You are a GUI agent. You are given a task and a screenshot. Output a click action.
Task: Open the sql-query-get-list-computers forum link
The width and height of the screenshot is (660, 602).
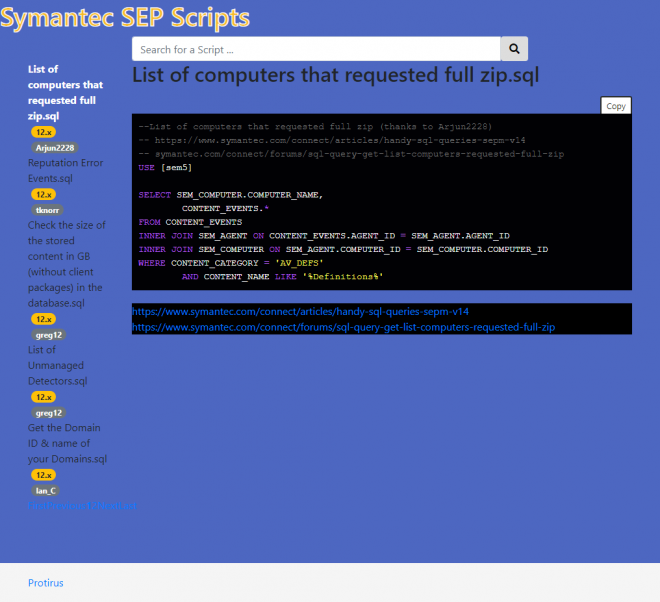tap(343, 327)
